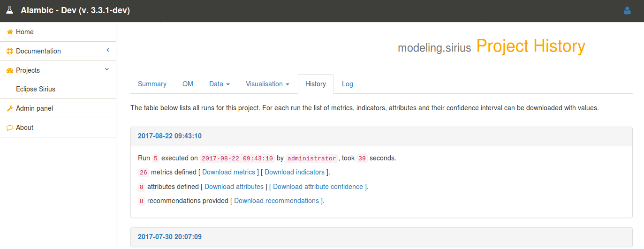This screenshot has width=644, height=249.
Task: Click Download indicators link
Action: click(x=295, y=172)
